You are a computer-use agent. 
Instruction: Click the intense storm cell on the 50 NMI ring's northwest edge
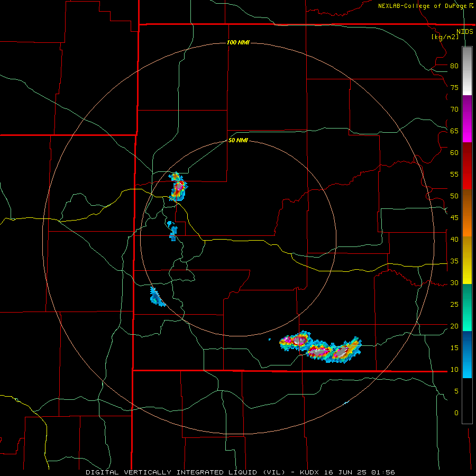pos(178,187)
